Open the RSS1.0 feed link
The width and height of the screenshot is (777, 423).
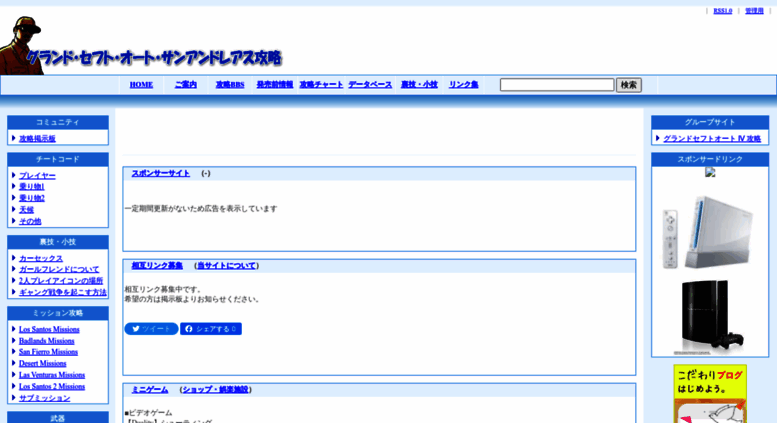point(722,11)
